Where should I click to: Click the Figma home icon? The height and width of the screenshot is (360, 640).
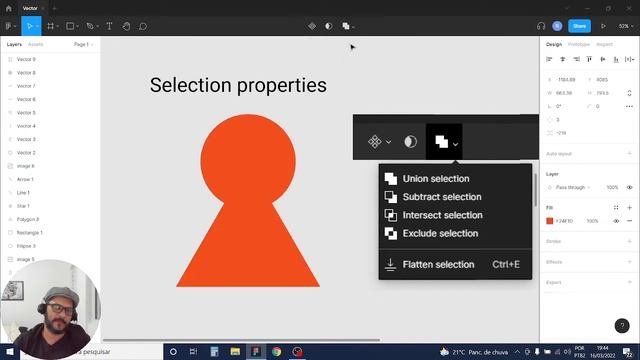(9, 8)
